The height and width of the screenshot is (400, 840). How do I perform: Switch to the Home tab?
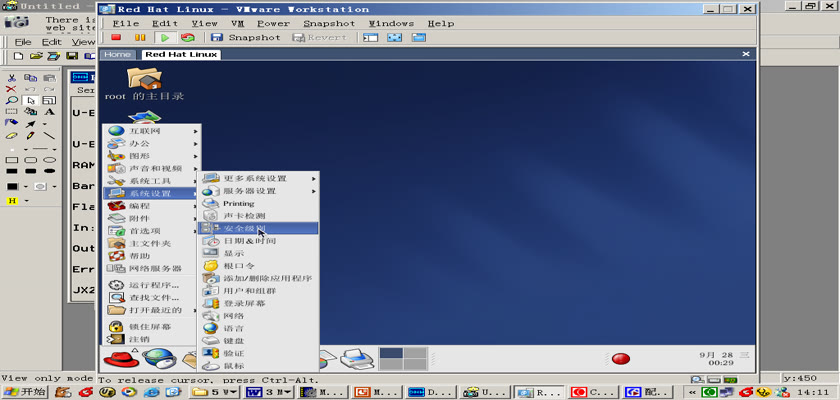[117, 55]
